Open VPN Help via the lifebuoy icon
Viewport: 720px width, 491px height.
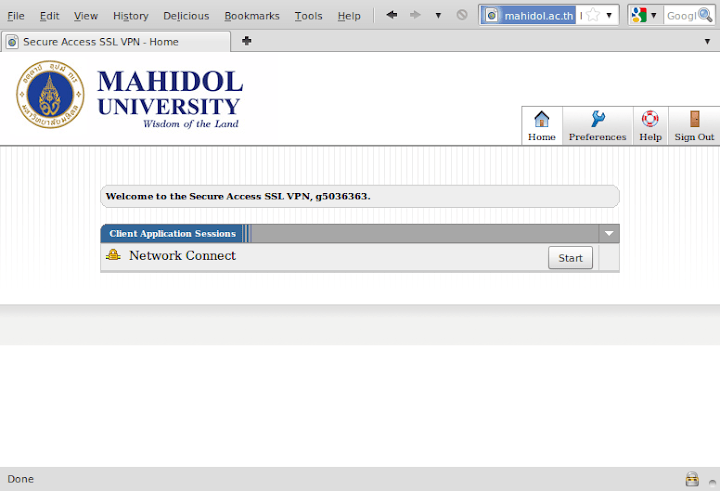650,119
